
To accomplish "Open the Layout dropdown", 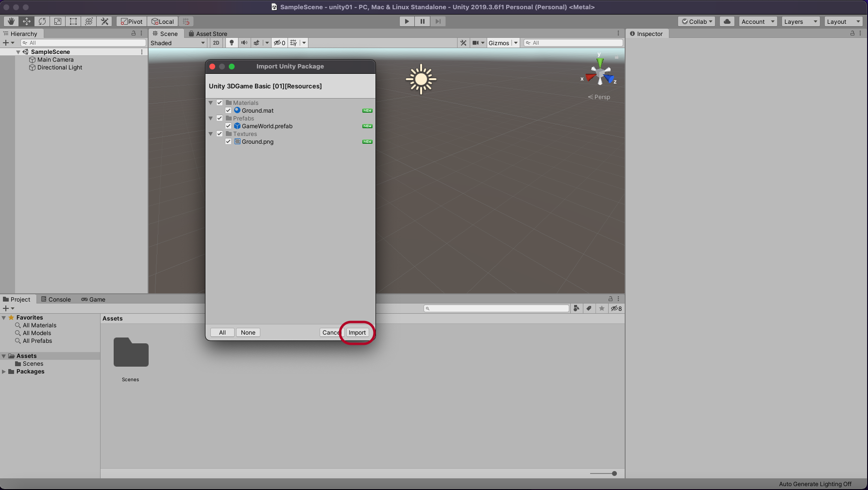I will tap(843, 21).
